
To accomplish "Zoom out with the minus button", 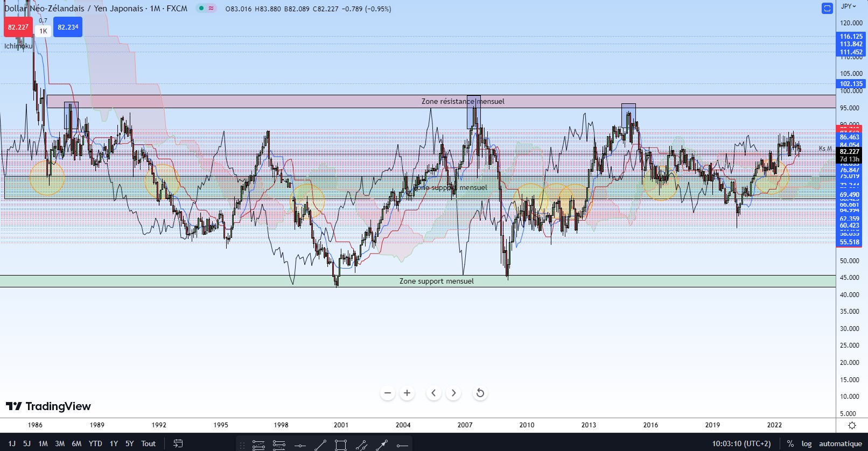I will pyautogui.click(x=388, y=393).
